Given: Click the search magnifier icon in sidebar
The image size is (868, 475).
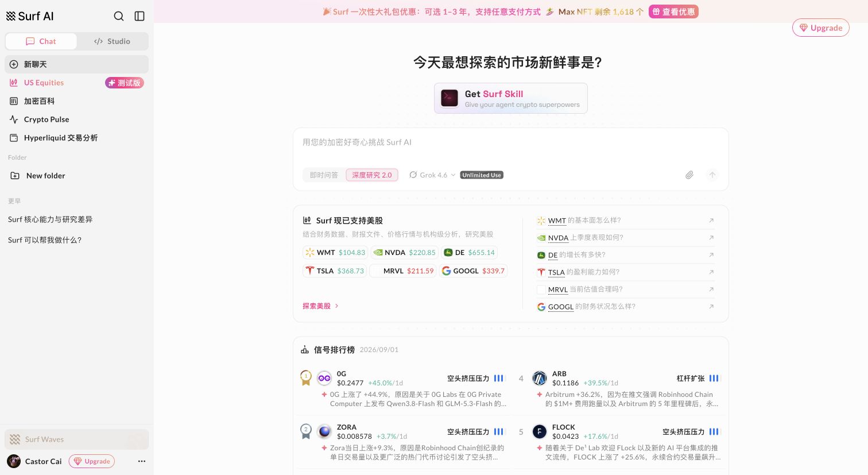Looking at the screenshot, I should [119, 16].
